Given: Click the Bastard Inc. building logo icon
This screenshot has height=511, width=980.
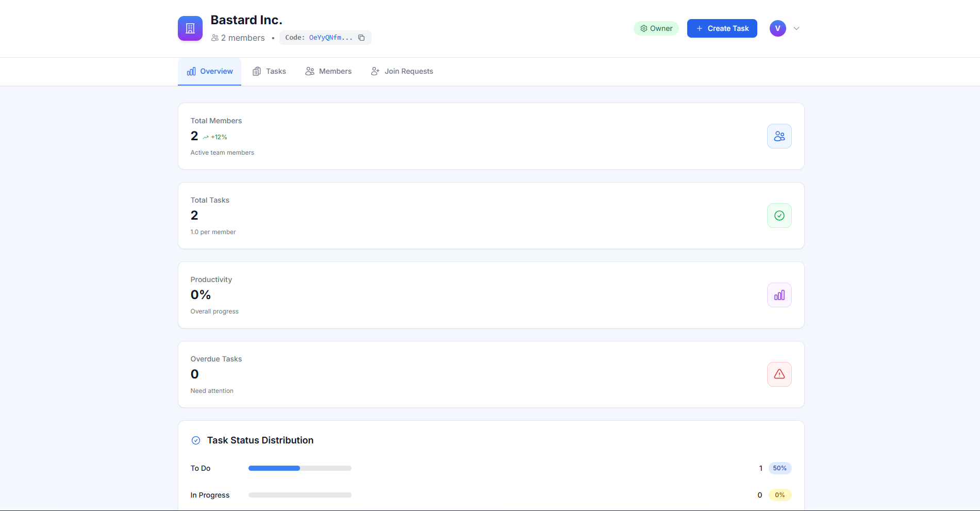Looking at the screenshot, I should pos(190,28).
